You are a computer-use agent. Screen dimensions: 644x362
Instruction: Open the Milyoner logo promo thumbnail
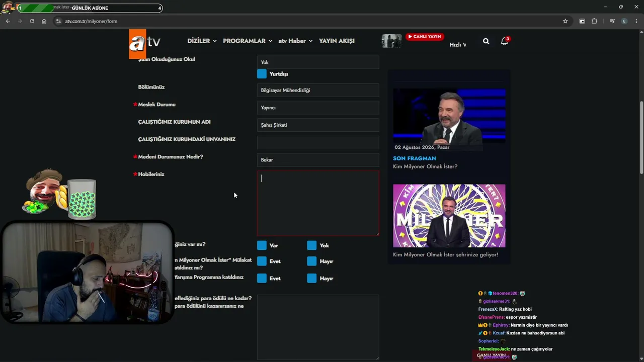click(x=449, y=216)
